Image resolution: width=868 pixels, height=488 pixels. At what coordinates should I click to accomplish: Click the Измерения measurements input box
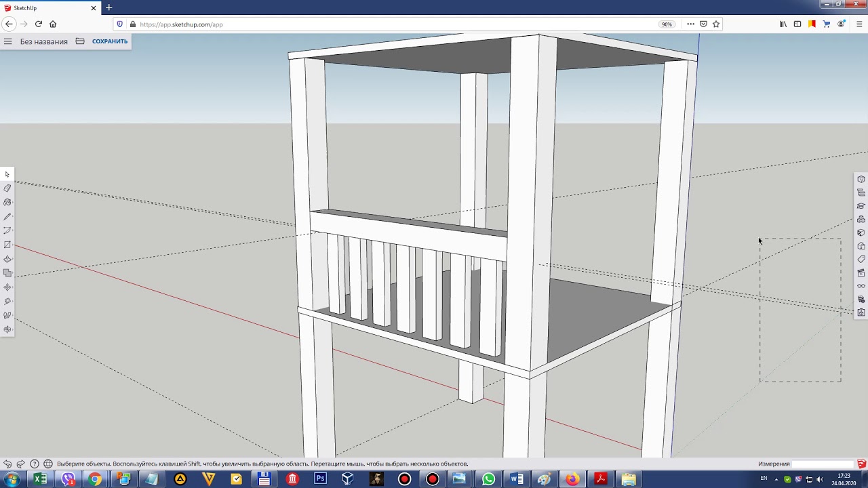click(x=823, y=464)
